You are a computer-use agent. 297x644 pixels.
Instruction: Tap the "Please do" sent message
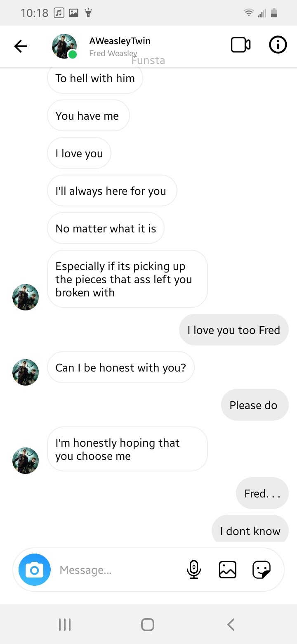tap(254, 405)
